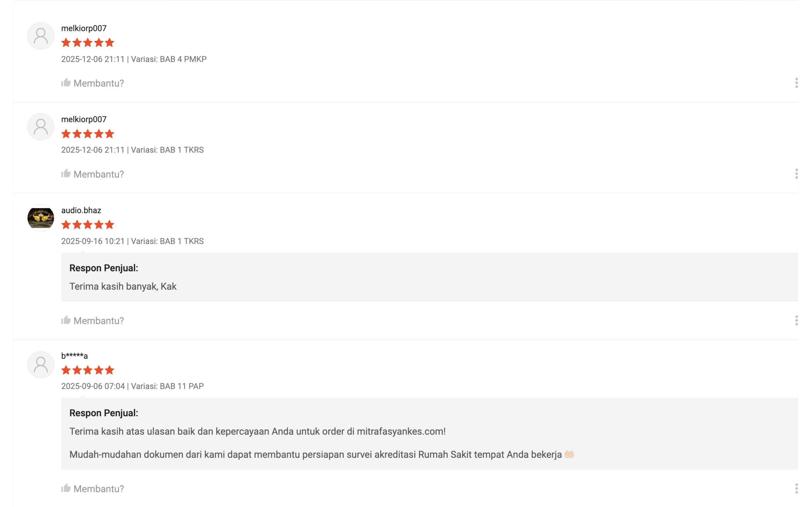812x507 pixels.
Task: Open more options on melkiorp007's BAB 1 TKRS review
Action: [796, 174]
